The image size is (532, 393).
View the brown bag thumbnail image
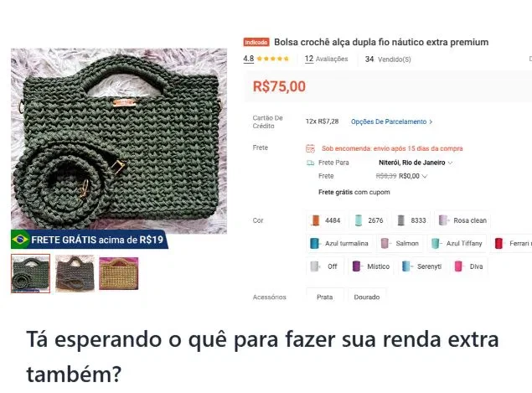75,273
